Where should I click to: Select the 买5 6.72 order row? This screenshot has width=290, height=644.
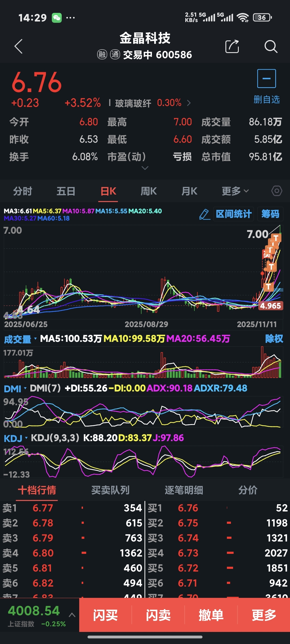click(x=218, y=568)
